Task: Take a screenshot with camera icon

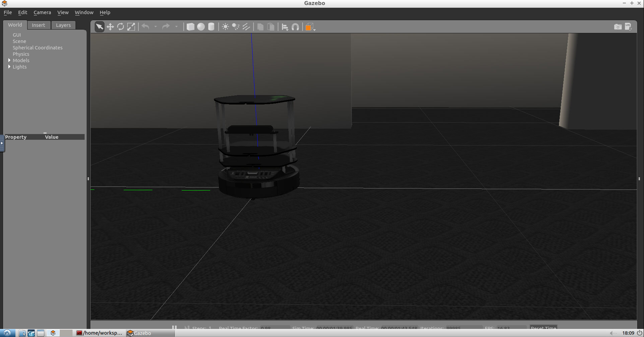Action: tap(618, 27)
